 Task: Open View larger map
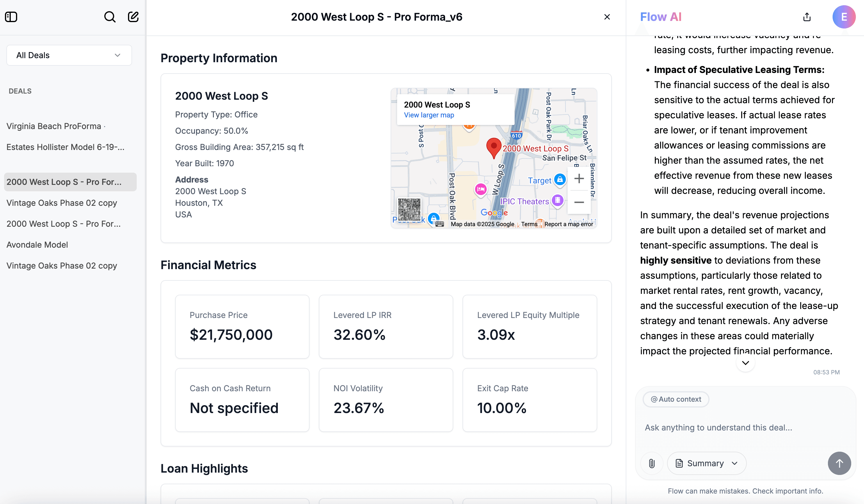pos(429,115)
